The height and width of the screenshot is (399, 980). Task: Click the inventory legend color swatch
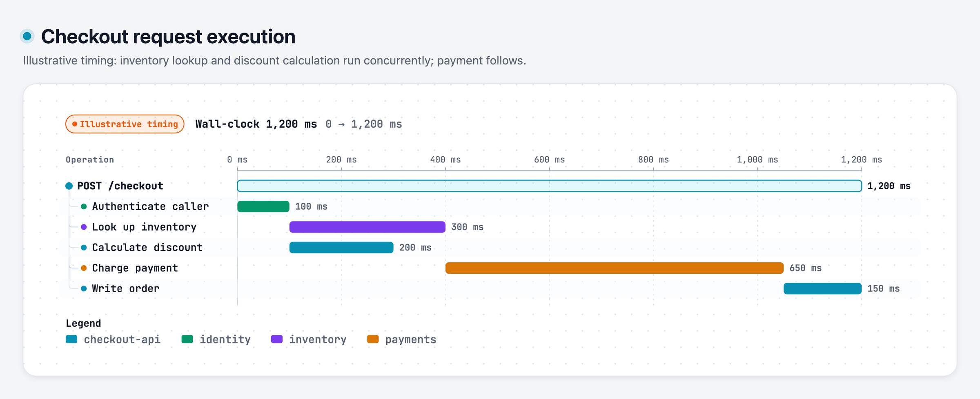pos(277,339)
